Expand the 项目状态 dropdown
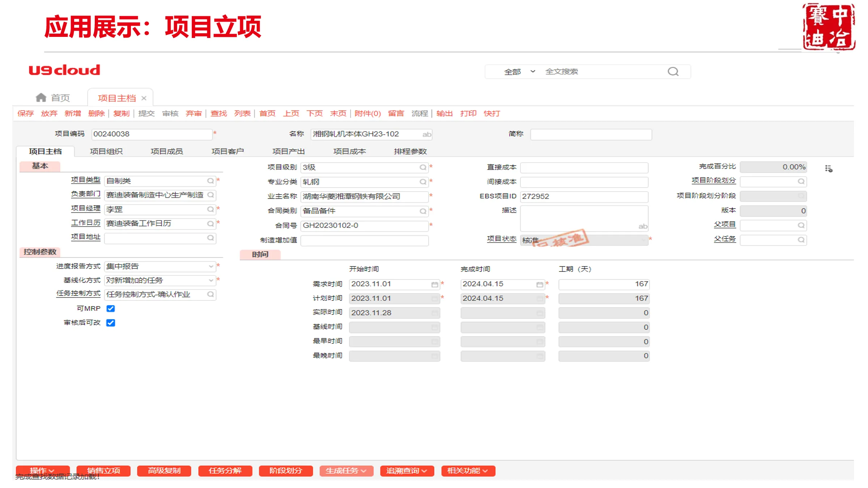The image size is (868, 488). coord(643,240)
